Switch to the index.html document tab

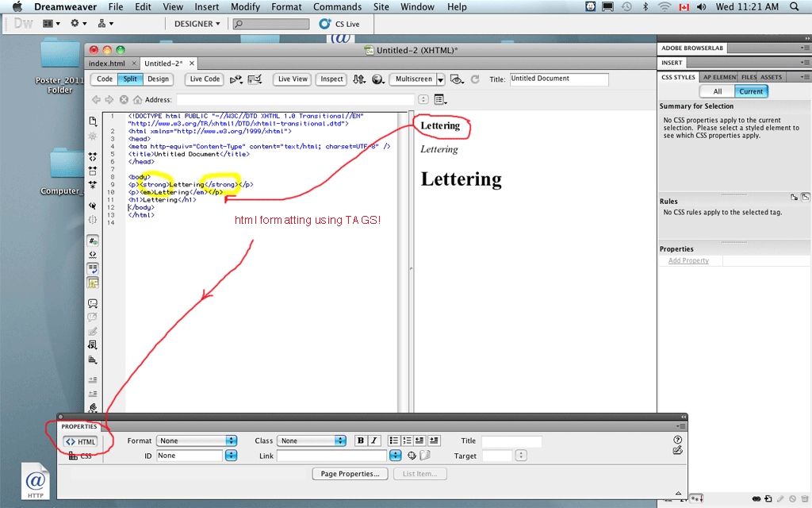(107, 63)
